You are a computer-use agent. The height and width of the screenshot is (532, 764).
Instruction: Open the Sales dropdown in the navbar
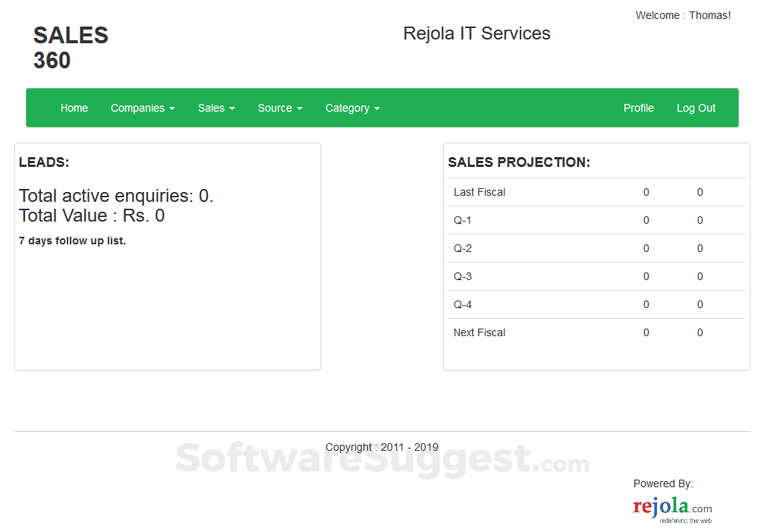pyautogui.click(x=216, y=108)
